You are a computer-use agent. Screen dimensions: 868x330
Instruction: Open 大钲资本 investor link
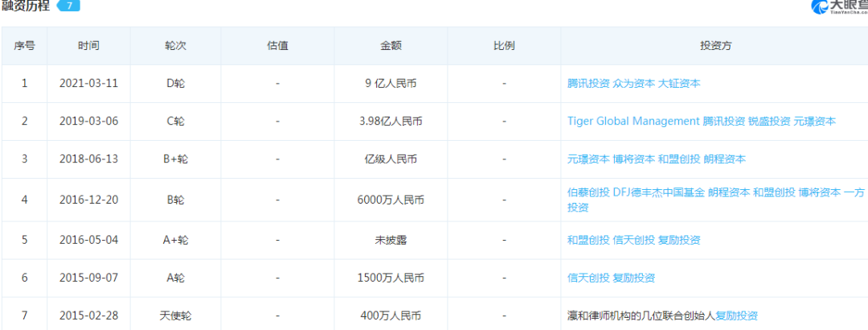pos(679,83)
